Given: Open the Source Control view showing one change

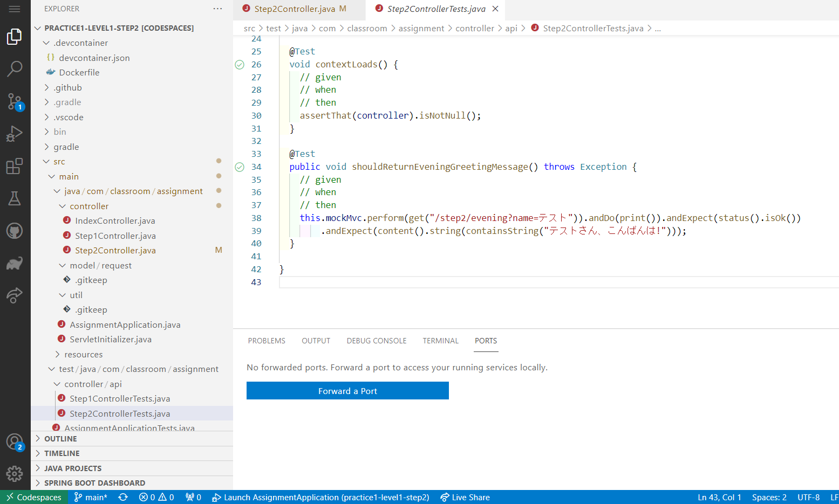Looking at the screenshot, I should (x=15, y=101).
